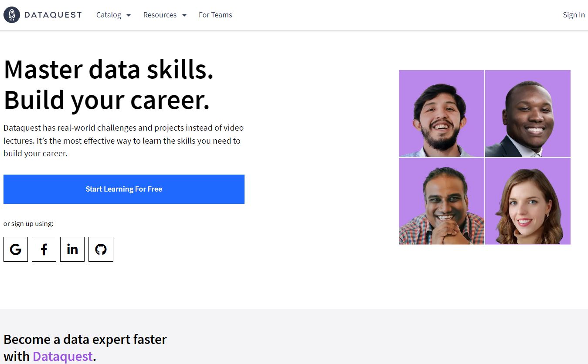
Task: Sign up using the Google icon
Action: pyautogui.click(x=15, y=249)
